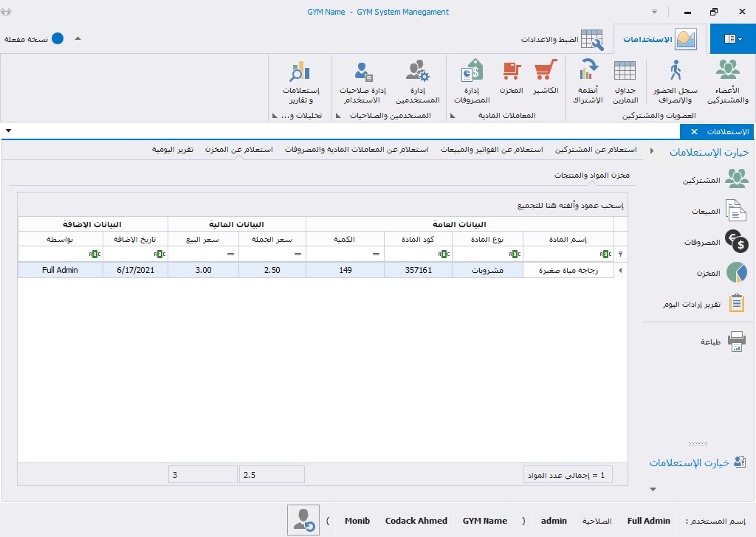The height and width of the screenshot is (537, 756).
Task: Select المبيعات sales in side panel
Action: (x=718, y=211)
